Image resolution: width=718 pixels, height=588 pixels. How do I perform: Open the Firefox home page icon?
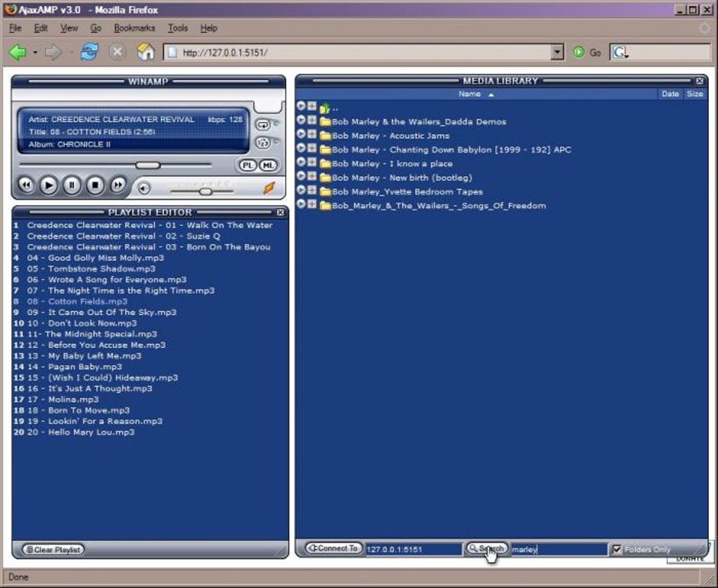[x=146, y=51]
